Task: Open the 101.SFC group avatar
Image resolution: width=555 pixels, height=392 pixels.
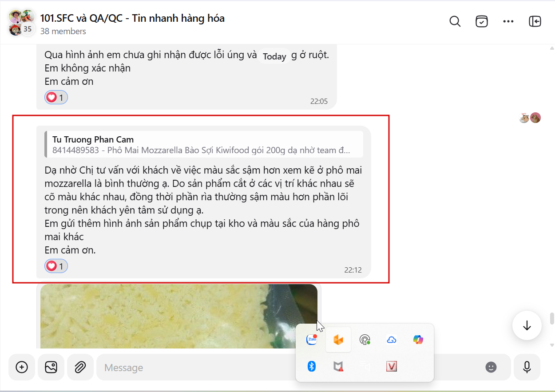Action: (21, 22)
